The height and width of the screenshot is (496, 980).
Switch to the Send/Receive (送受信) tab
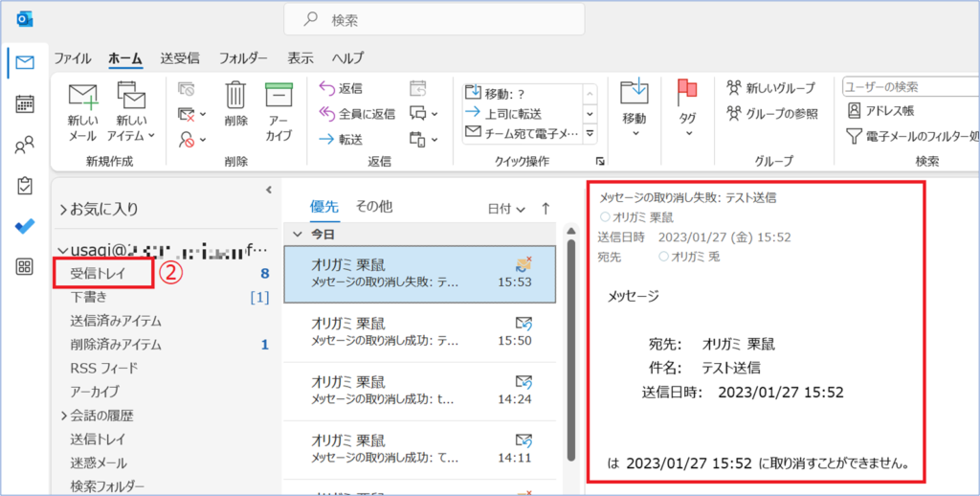[x=180, y=57]
